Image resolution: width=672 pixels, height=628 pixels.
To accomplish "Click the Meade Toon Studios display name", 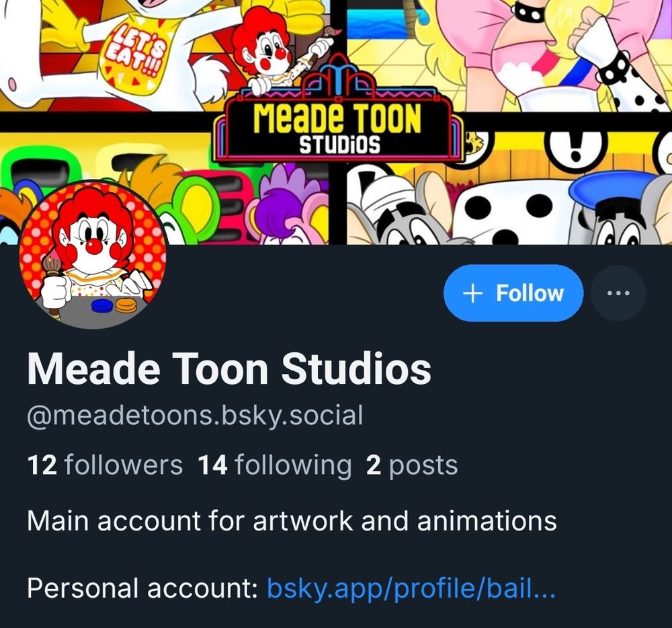I will pyautogui.click(x=229, y=369).
